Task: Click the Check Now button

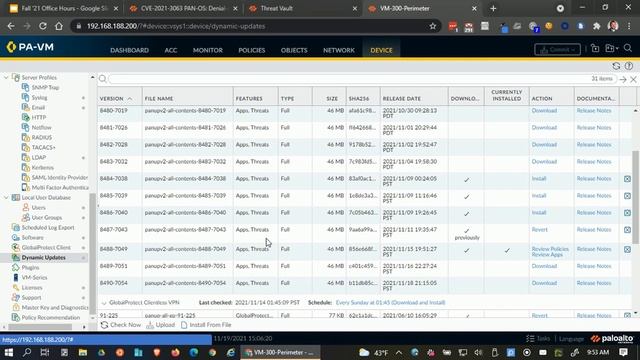Action: coord(121,325)
